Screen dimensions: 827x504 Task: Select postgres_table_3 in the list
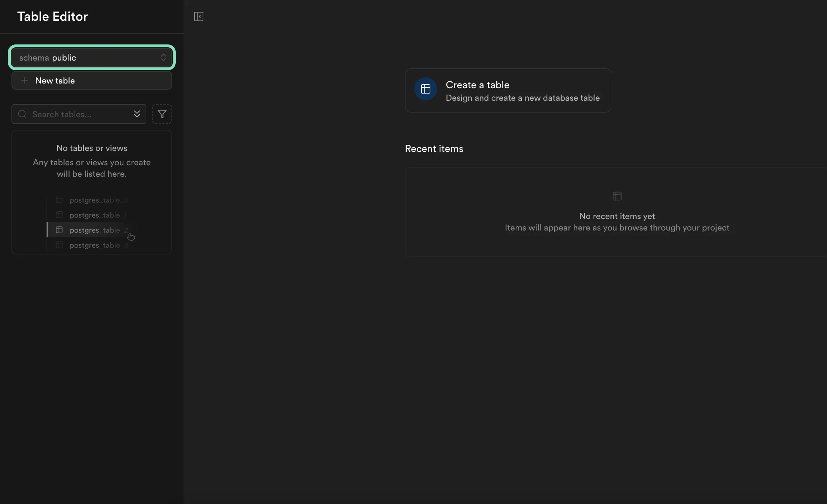point(99,245)
